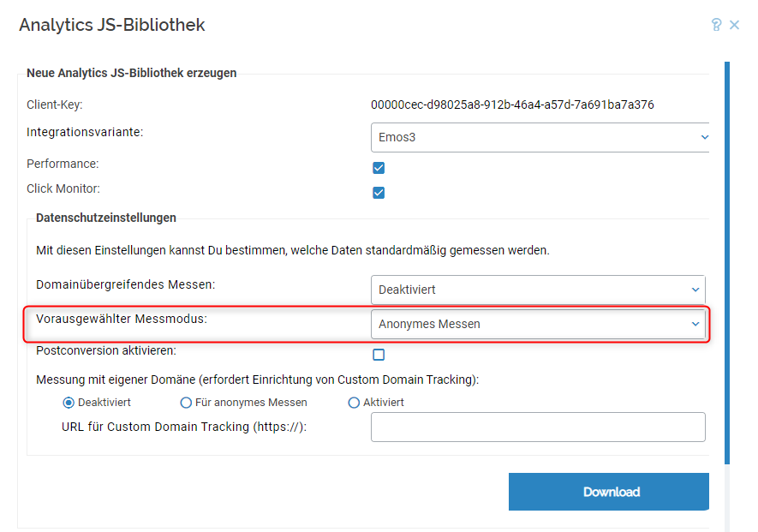Activate the Aktiviert radio option

pyautogui.click(x=353, y=402)
